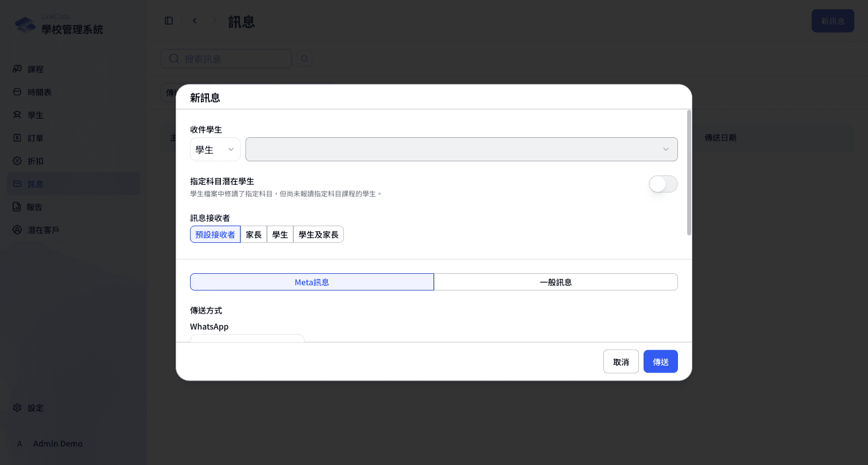Select the 學生 students sidebar icon
The width and height of the screenshot is (868, 465).
[17, 115]
